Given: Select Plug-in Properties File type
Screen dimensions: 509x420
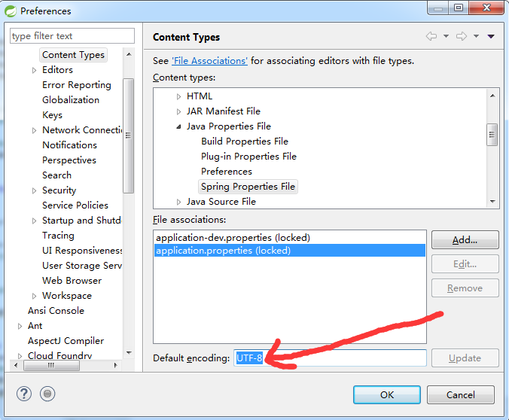Looking at the screenshot, I should click(248, 157).
